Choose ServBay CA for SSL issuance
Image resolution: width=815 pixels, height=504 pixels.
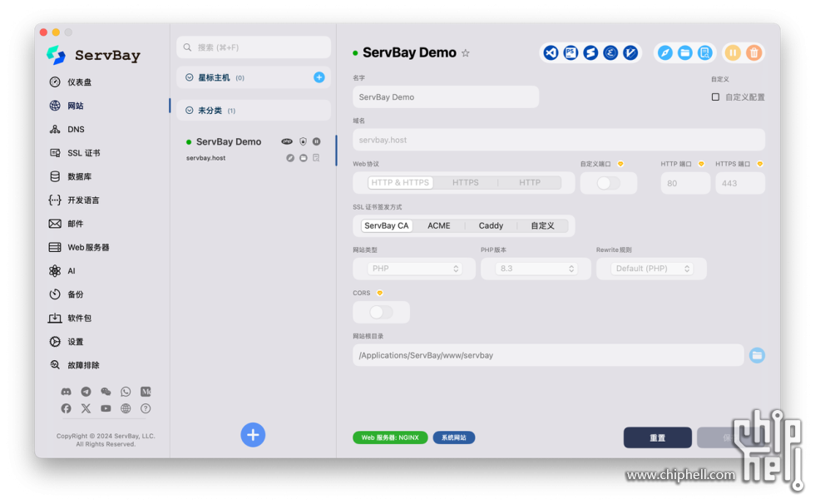(386, 225)
